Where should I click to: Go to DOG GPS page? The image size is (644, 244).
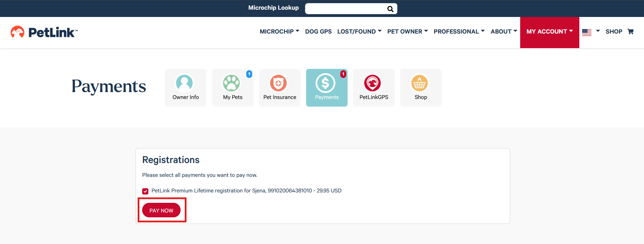pyautogui.click(x=318, y=31)
